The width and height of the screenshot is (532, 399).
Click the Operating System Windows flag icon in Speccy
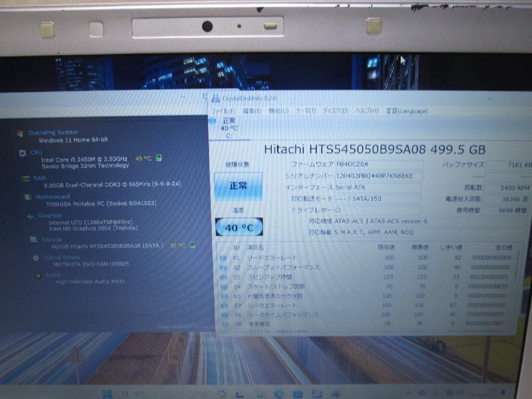click(x=20, y=133)
